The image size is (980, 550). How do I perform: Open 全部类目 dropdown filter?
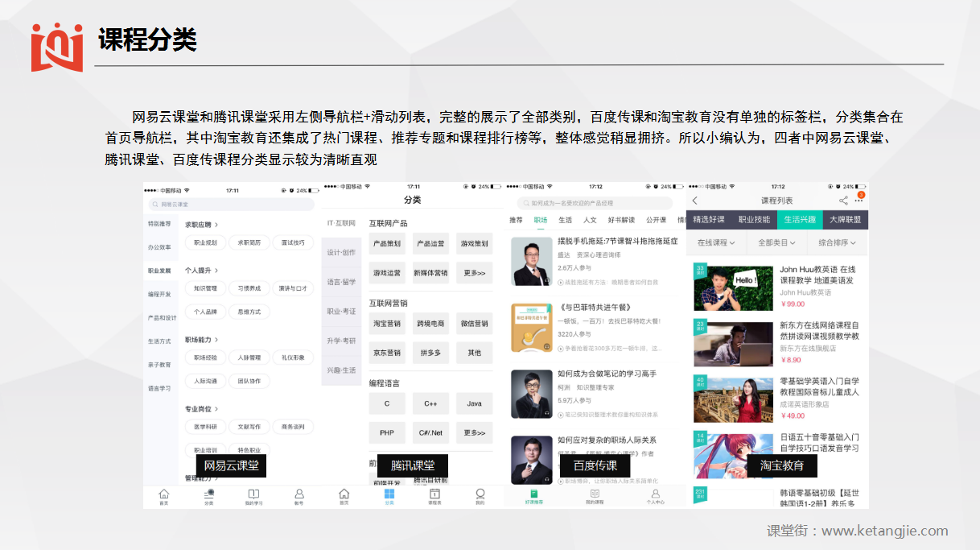click(x=776, y=242)
